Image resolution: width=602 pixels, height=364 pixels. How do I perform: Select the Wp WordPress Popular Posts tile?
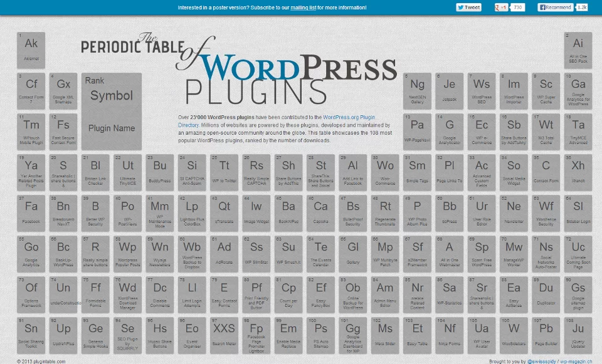click(127, 254)
